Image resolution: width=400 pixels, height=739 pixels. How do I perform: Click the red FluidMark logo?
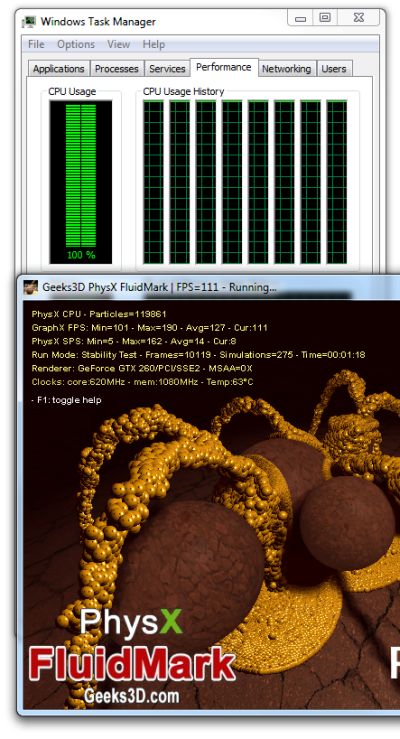(132, 664)
